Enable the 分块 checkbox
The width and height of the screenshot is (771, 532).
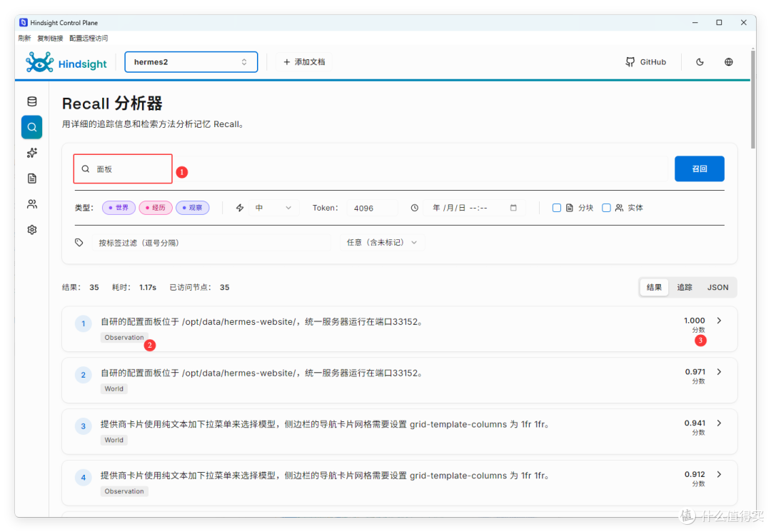click(x=557, y=208)
